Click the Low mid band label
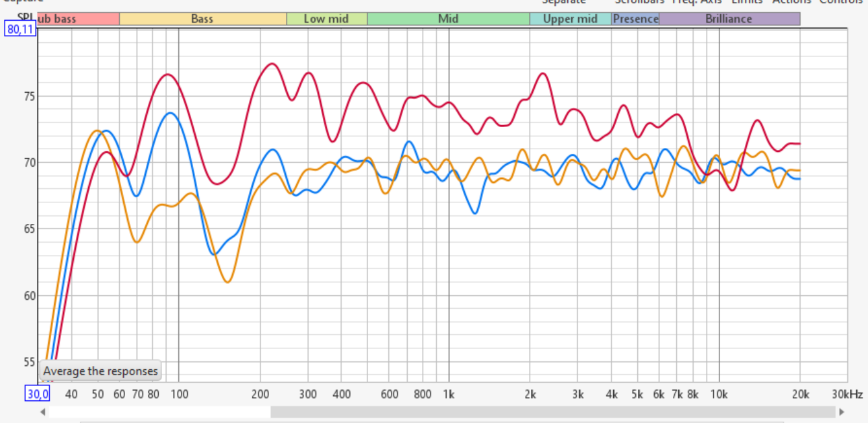The width and height of the screenshot is (868, 423). (326, 19)
